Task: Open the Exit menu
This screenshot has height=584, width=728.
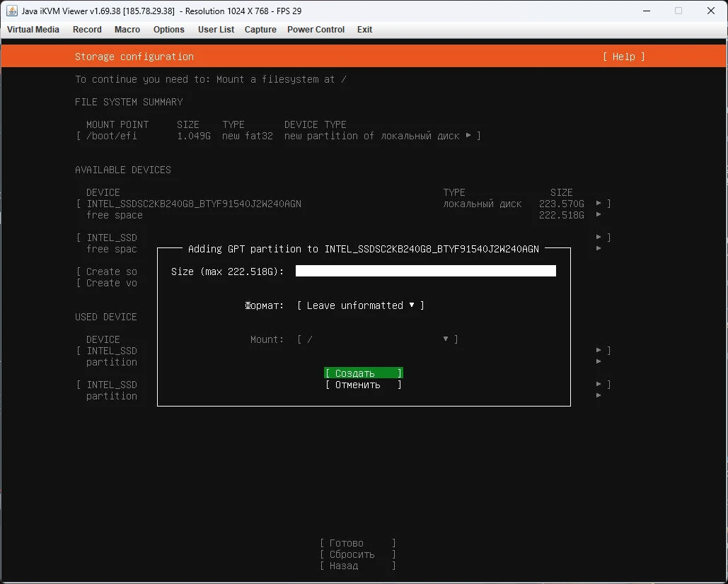Action: pyautogui.click(x=364, y=30)
